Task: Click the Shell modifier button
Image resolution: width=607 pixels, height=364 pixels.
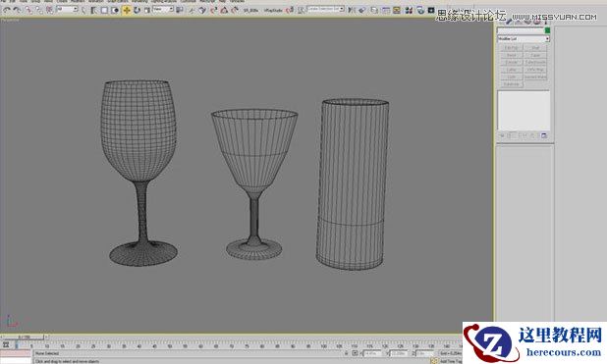Action: tap(535, 47)
